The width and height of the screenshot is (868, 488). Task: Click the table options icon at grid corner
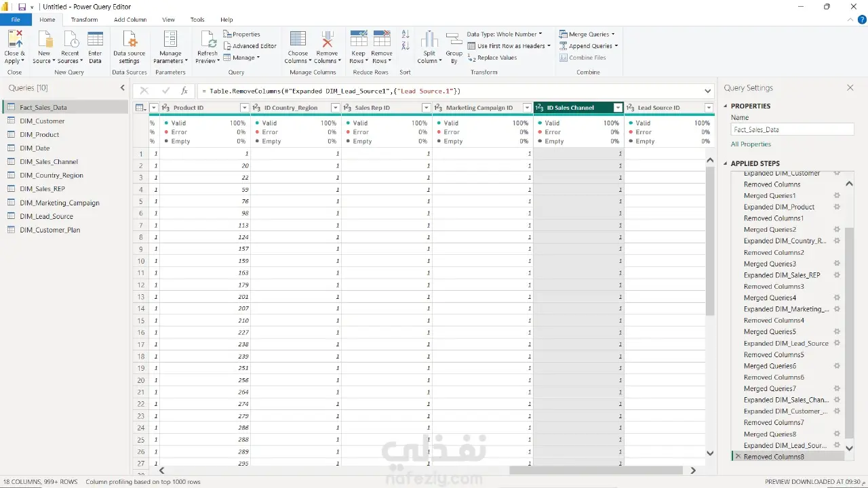tap(140, 108)
